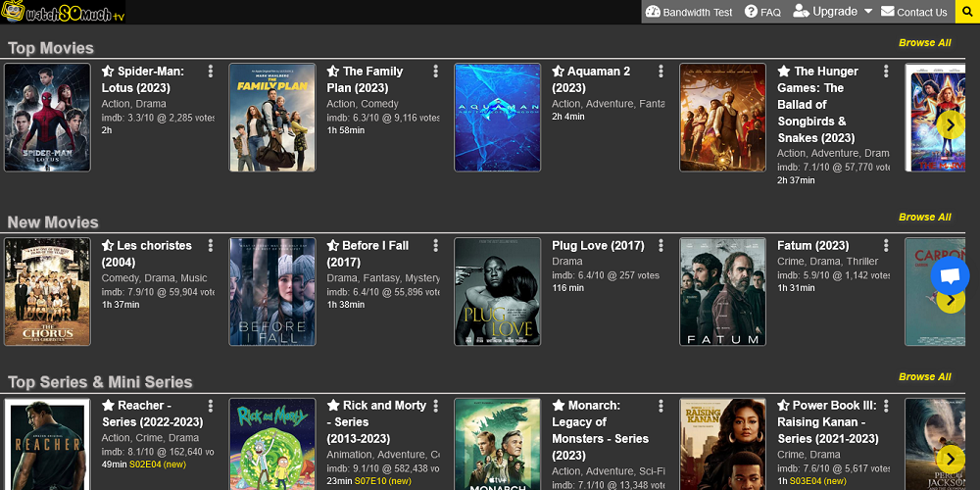980x490 pixels.
Task: Browse All in New Movies section
Action: tap(925, 217)
